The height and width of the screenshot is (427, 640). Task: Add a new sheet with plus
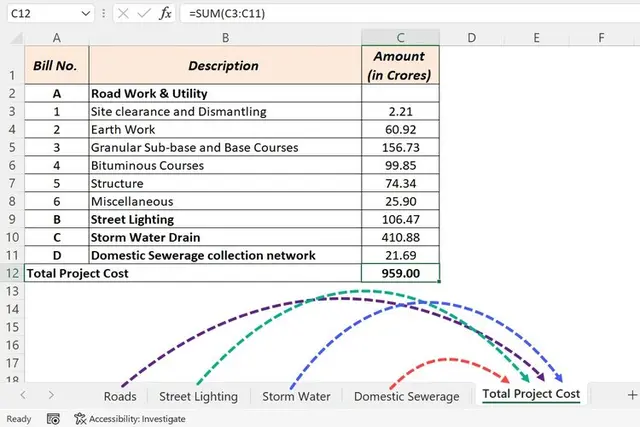pyautogui.click(x=632, y=395)
